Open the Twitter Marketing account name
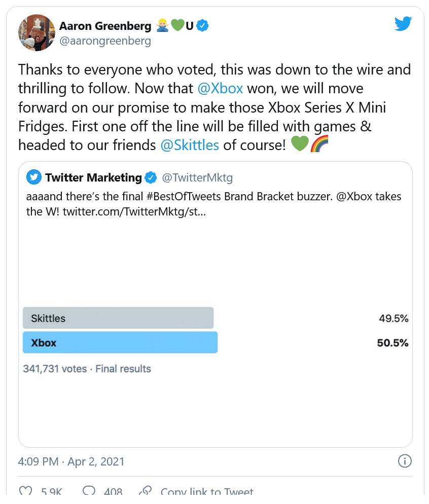This screenshot has height=504, width=429. (x=93, y=177)
